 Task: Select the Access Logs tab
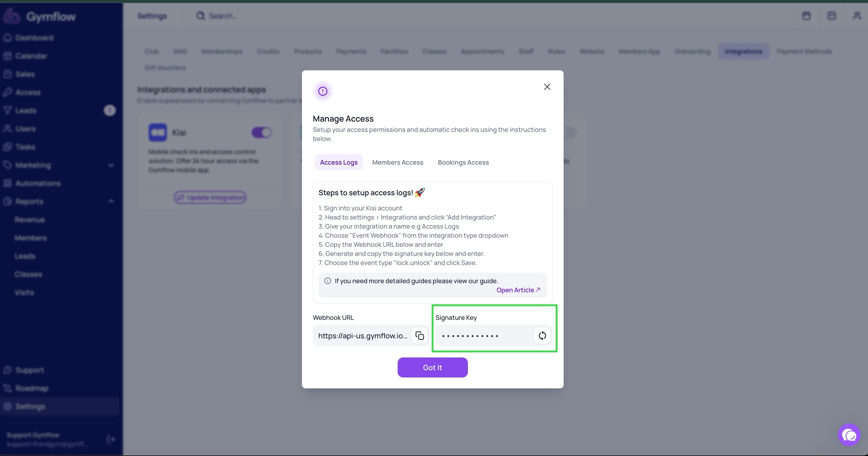(339, 162)
